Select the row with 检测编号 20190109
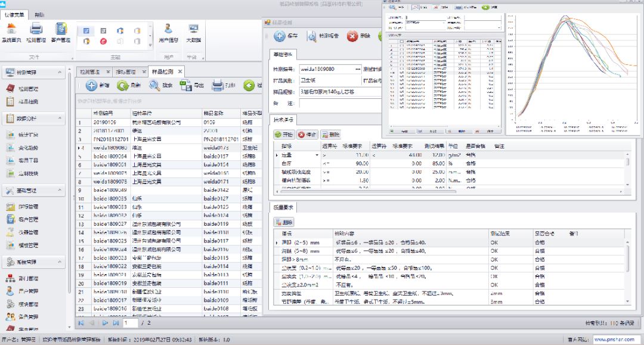This screenshot has width=644, height=345. coord(169,122)
